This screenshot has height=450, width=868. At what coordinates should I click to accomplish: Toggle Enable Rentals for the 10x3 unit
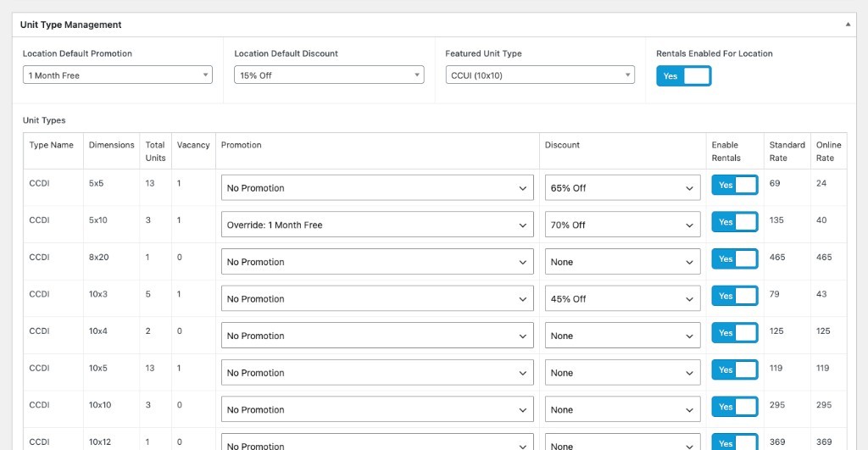pos(735,296)
